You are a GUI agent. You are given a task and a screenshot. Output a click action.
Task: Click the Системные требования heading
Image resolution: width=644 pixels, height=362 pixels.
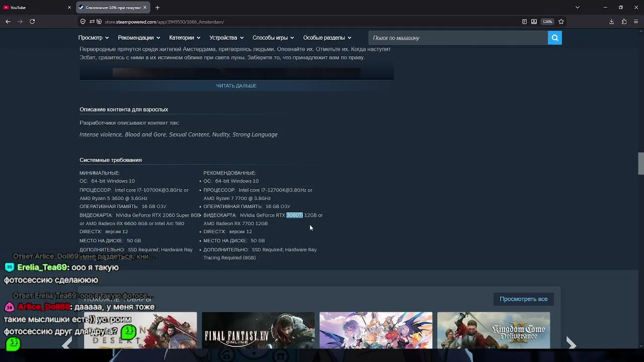point(111,160)
